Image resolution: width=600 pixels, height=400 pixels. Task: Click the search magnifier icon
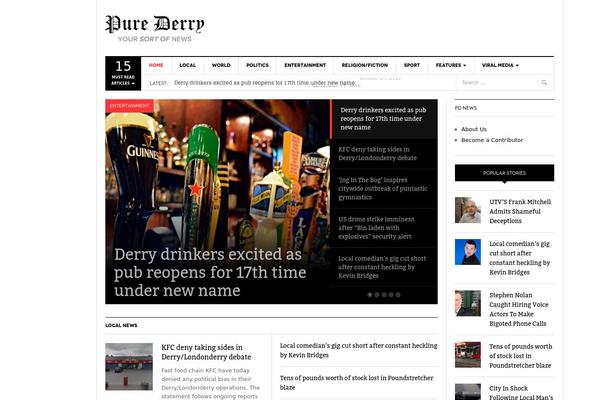544,82
